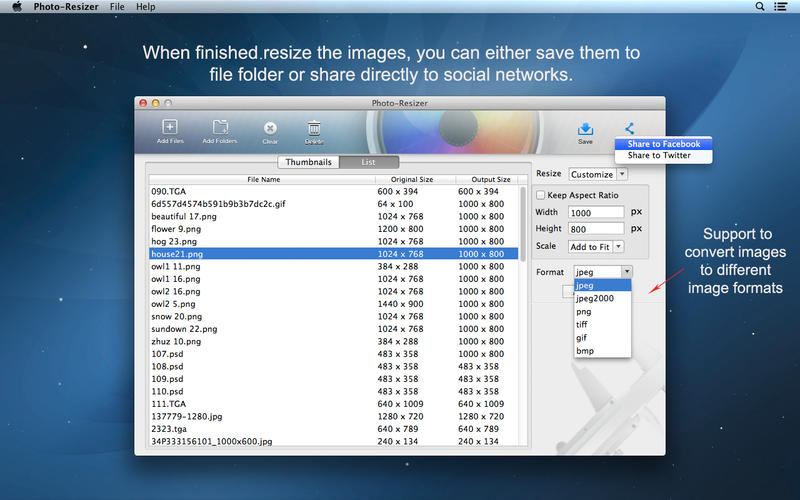The image size is (800, 500).
Task: Select Share to Facebook option
Action: 663,144
